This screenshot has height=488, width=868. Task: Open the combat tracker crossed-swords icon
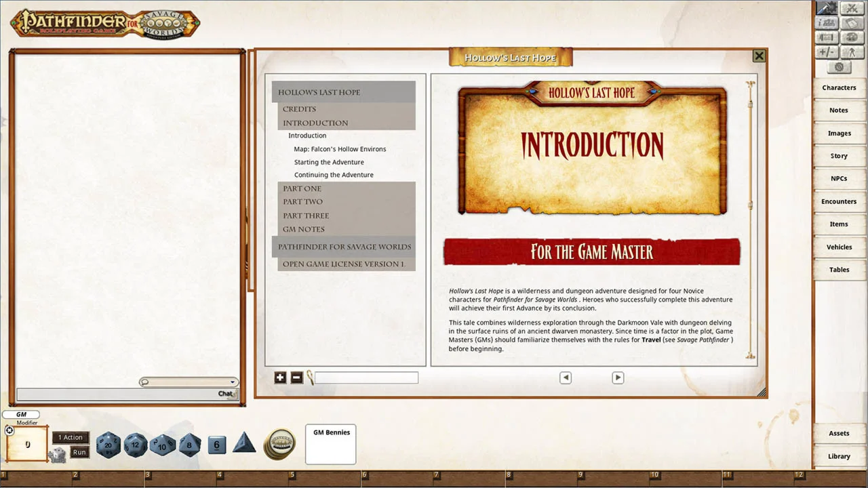coord(851,8)
